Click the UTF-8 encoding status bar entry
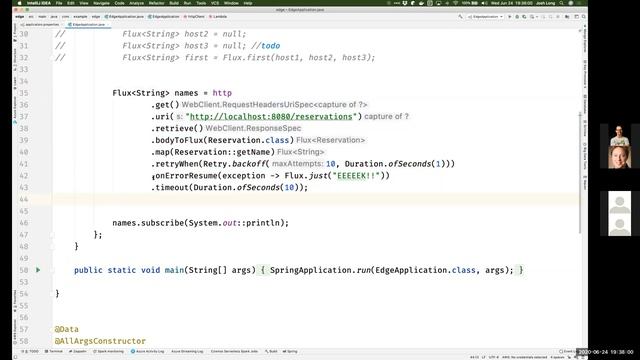The width and height of the screenshot is (640, 360). [493, 357]
